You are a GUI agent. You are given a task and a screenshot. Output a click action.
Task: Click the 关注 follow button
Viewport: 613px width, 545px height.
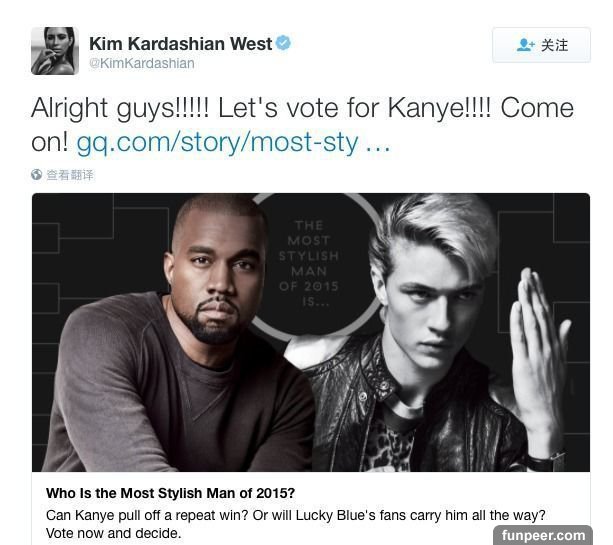click(x=541, y=45)
